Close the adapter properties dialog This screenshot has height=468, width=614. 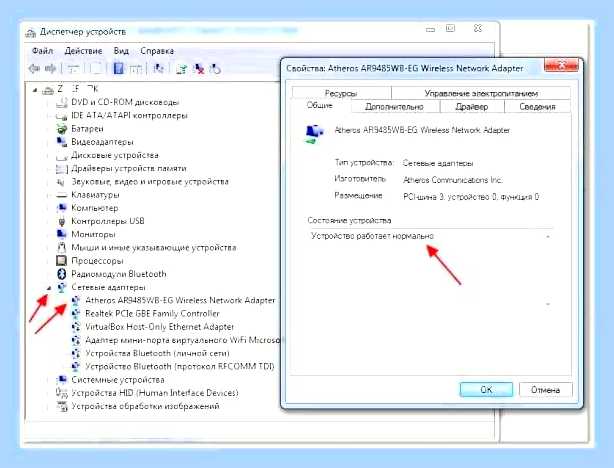pyautogui.click(x=561, y=65)
